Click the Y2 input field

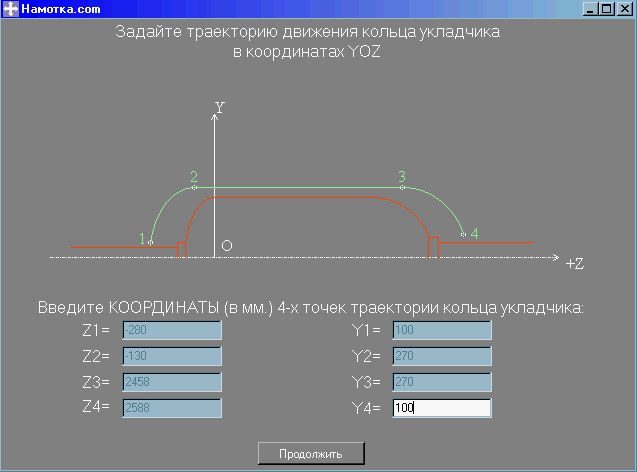pos(442,356)
